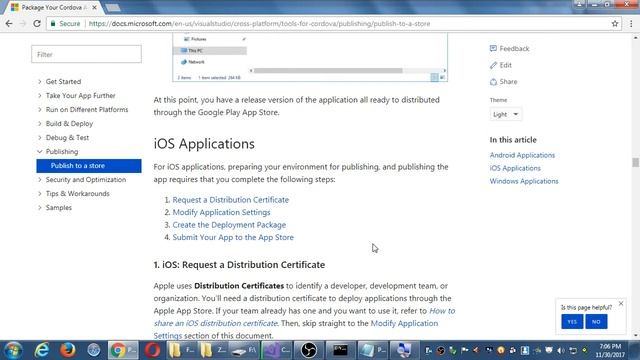Bookmark this page with the star icon
640x360 pixels.
(615, 24)
